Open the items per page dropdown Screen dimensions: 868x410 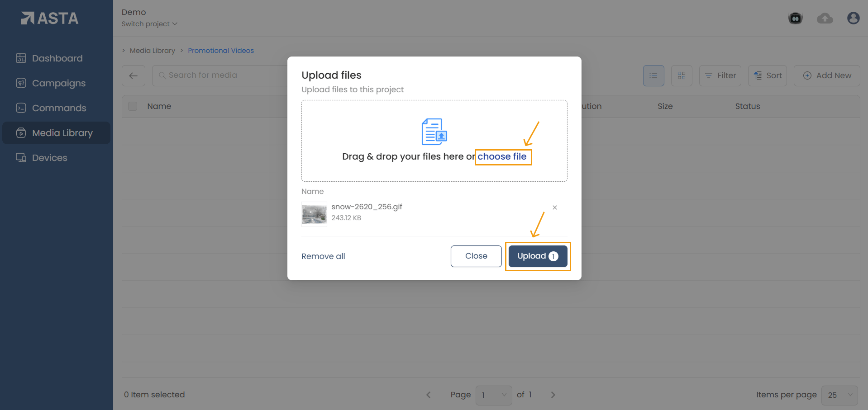(x=839, y=395)
